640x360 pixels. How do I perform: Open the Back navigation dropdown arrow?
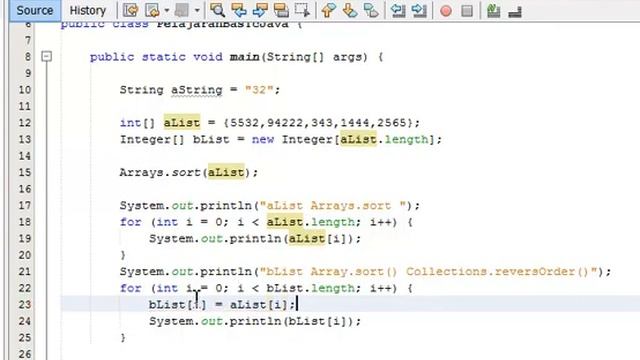click(167, 11)
